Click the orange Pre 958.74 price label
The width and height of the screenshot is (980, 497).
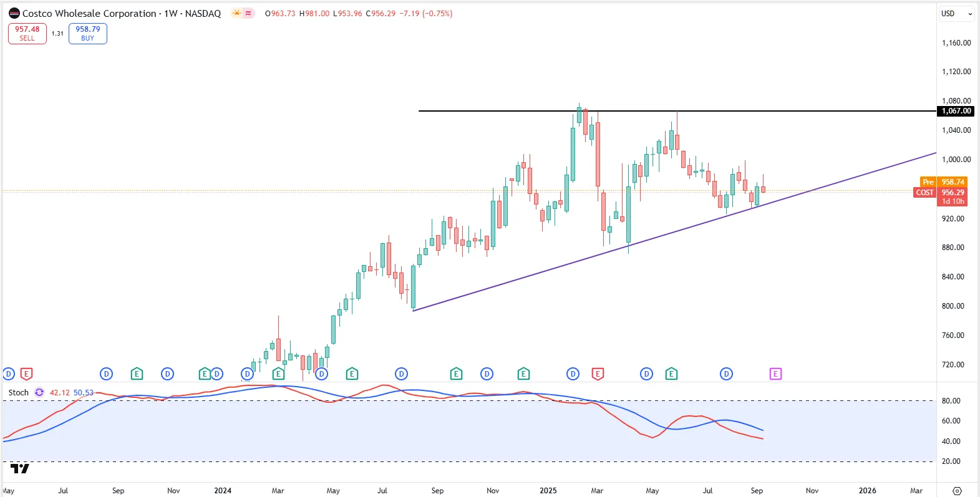pyautogui.click(x=944, y=182)
